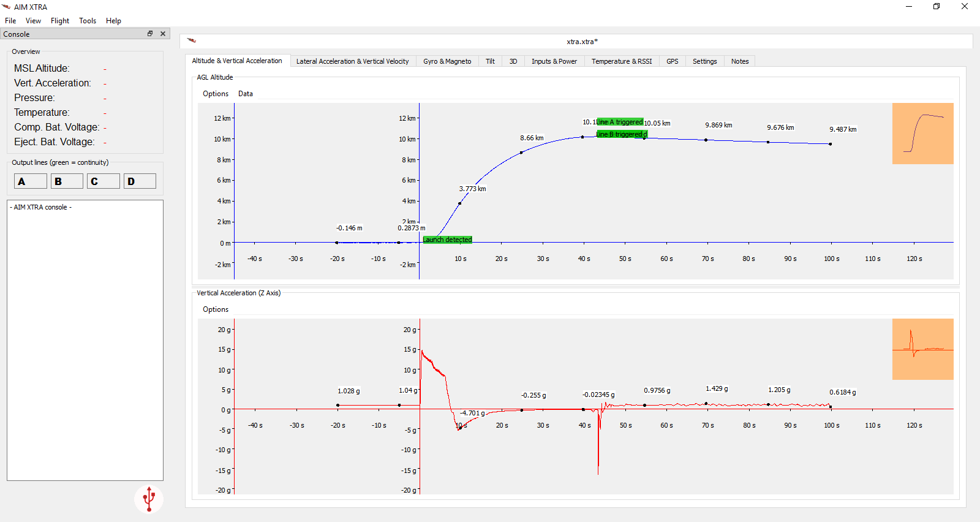
Task: Click the 0.6184 g acceleration label
Action: tap(843, 392)
